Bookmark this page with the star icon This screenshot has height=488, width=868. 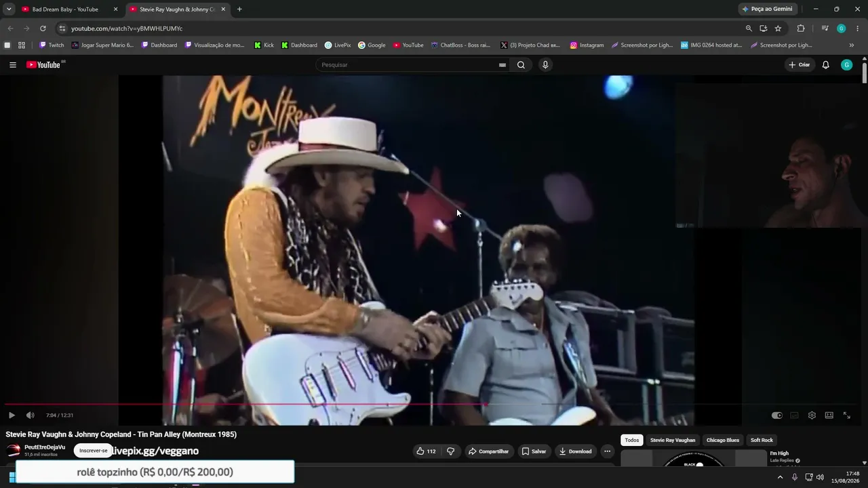pos(778,28)
